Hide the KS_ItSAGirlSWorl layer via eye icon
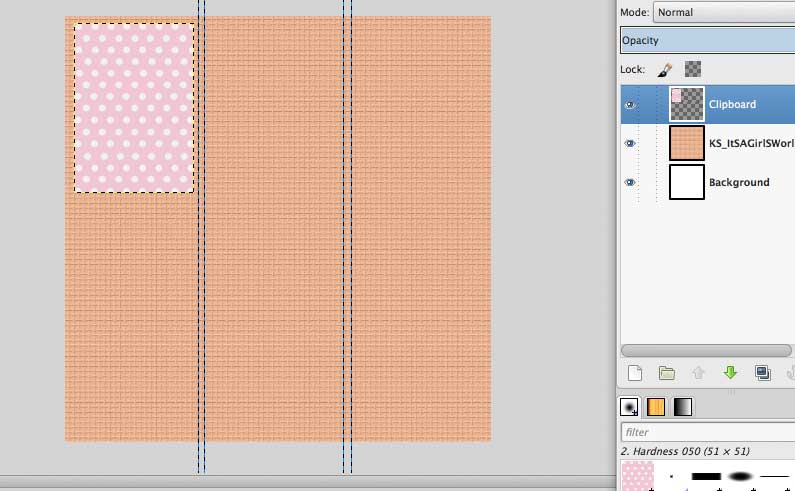 coord(630,144)
